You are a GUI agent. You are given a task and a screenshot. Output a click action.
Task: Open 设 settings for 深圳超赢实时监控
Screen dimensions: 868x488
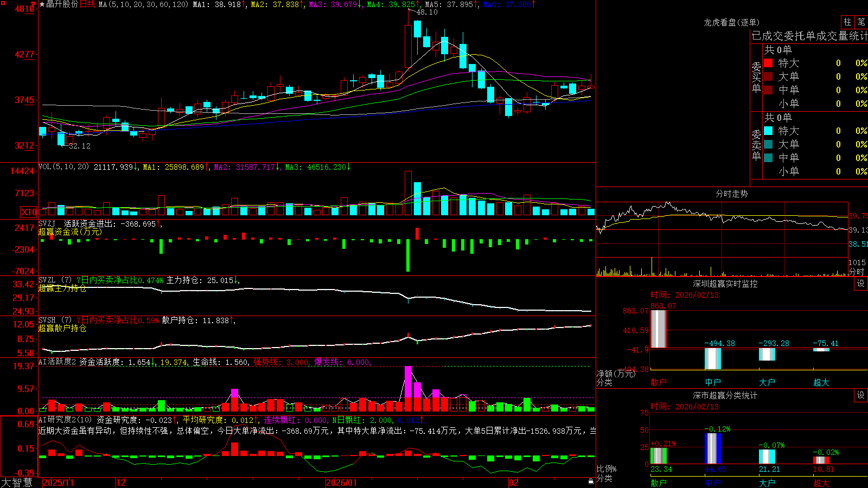[x=861, y=284]
